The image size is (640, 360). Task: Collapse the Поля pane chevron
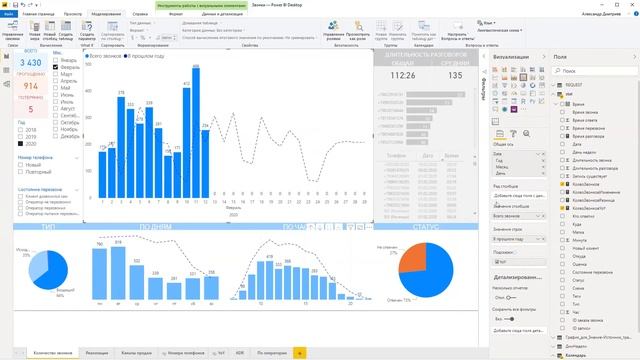tap(635, 57)
